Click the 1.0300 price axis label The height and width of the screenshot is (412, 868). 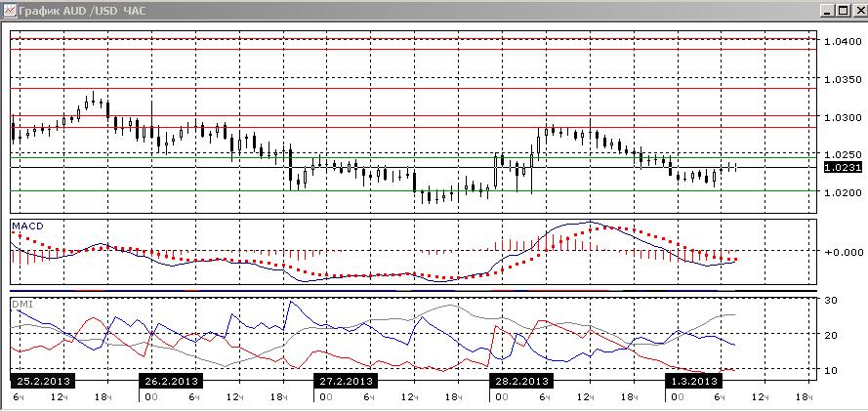point(842,117)
